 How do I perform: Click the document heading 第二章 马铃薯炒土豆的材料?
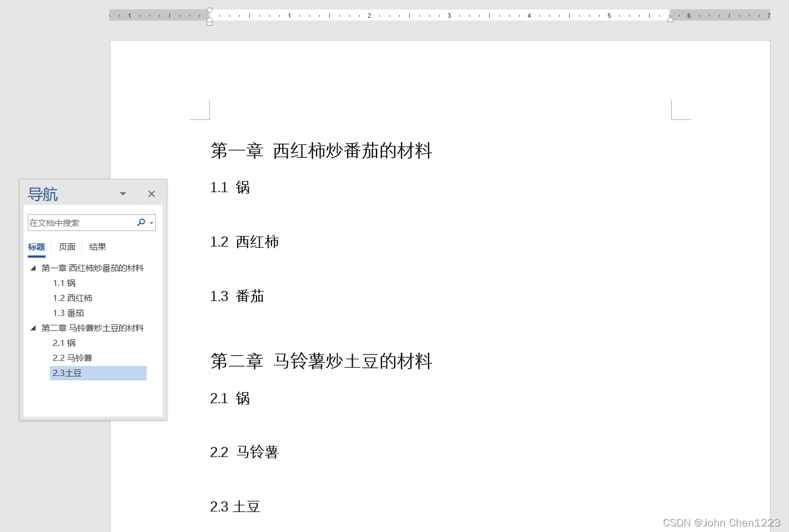click(321, 362)
